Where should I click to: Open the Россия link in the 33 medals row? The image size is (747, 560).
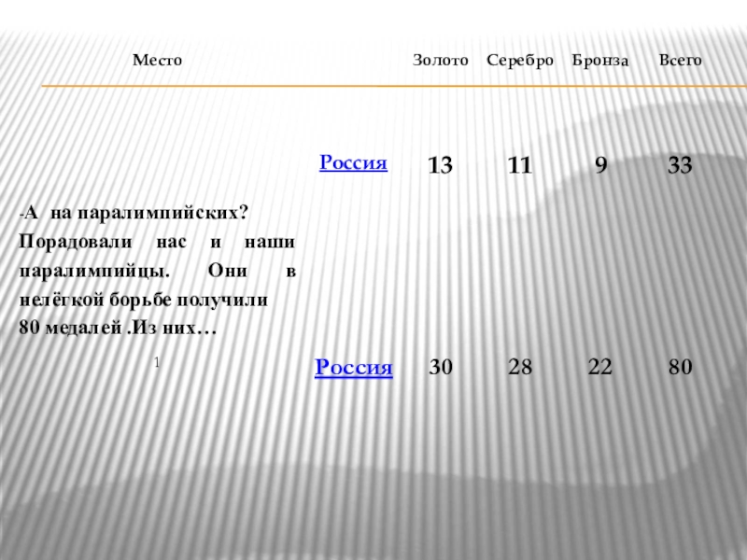click(353, 162)
